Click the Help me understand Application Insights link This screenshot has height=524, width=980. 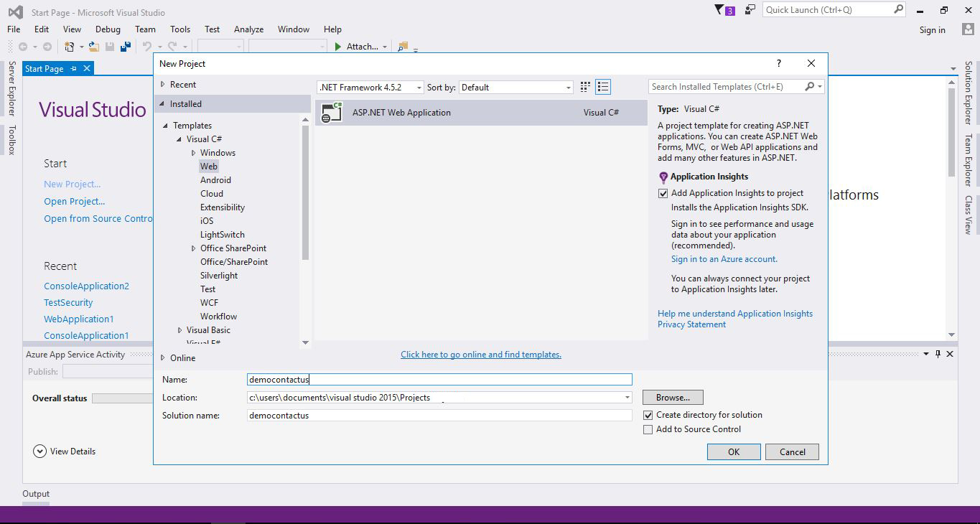(735, 314)
